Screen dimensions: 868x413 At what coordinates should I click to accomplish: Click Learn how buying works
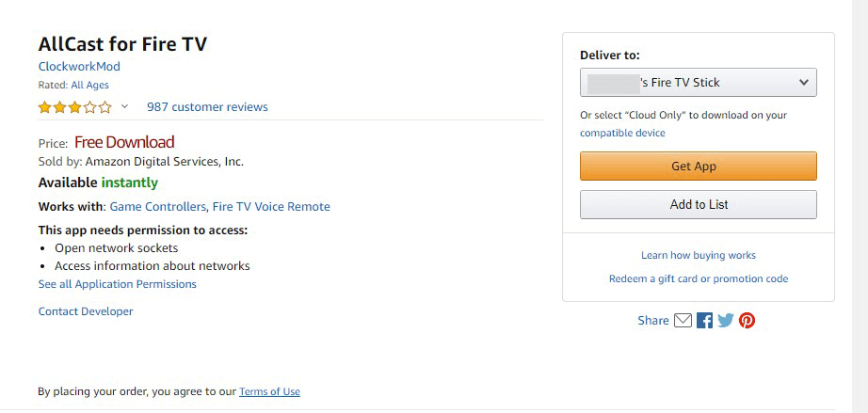[x=698, y=256]
